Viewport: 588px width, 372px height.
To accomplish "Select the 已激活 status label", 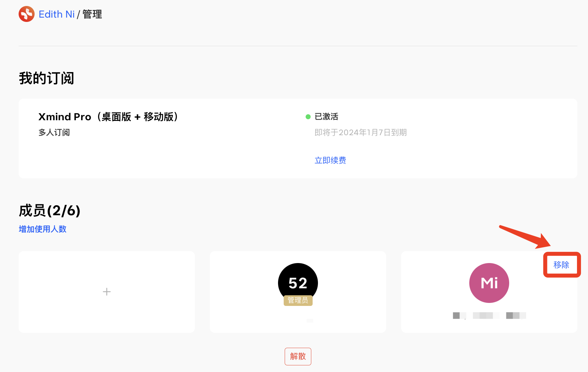I will coord(326,117).
